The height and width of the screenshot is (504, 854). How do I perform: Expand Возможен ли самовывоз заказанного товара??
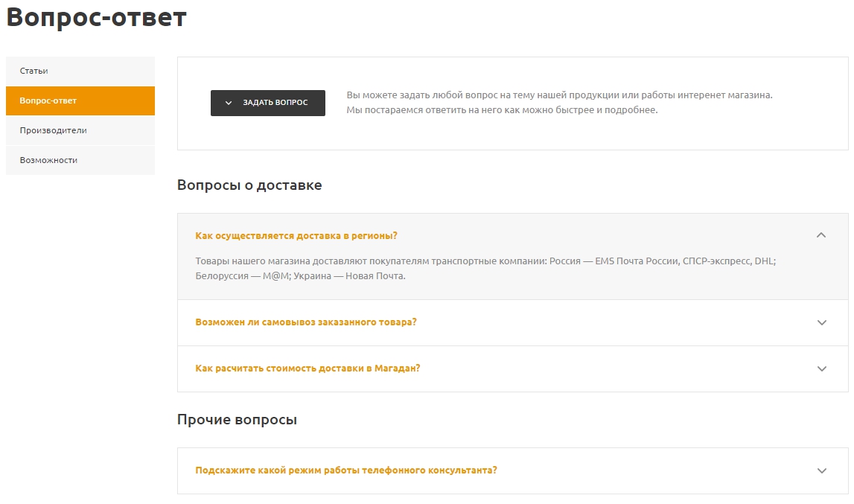pyautogui.click(x=305, y=322)
